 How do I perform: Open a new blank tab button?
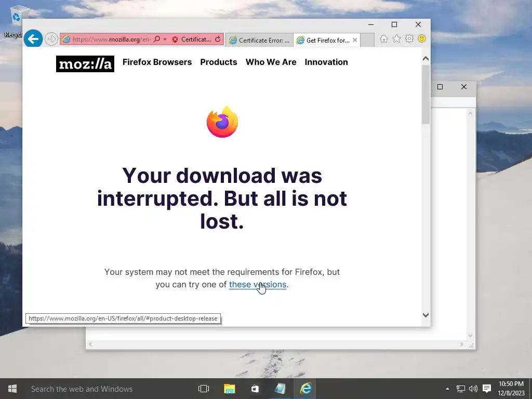tap(367, 40)
